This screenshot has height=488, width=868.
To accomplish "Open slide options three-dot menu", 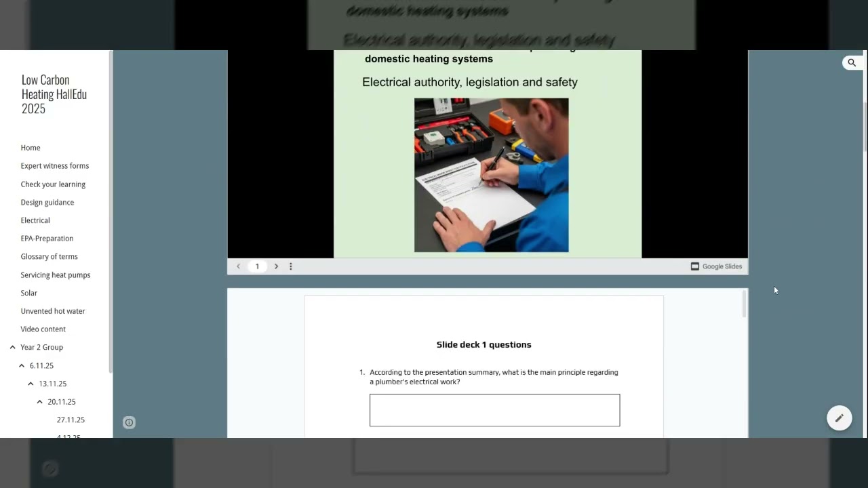I will pyautogui.click(x=291, y=266).
